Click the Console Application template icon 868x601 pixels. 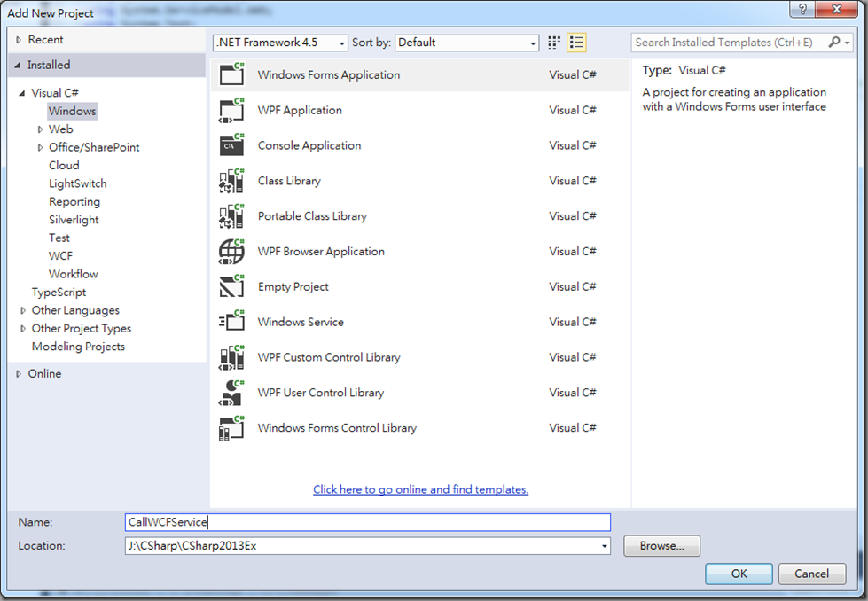click(231, 145)
